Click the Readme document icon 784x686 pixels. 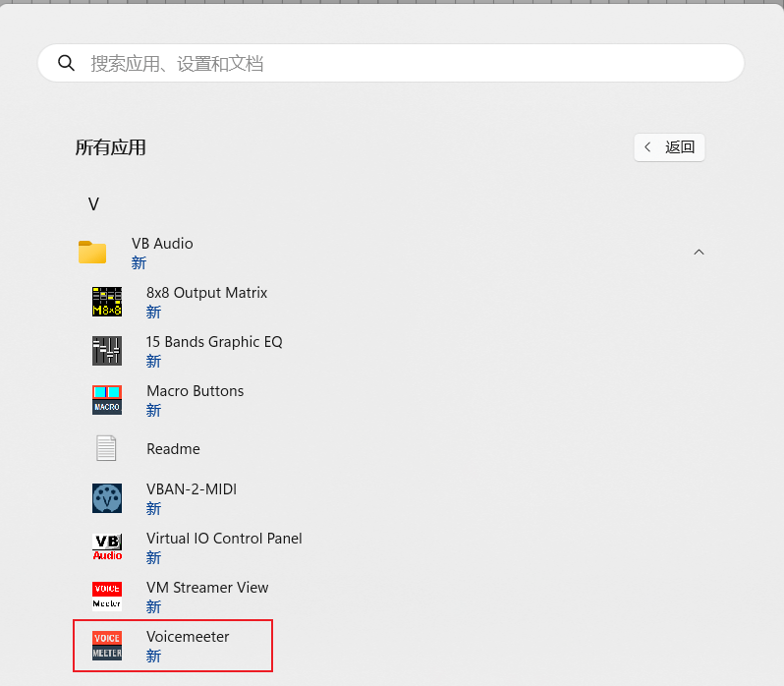[x=106, y=449]
